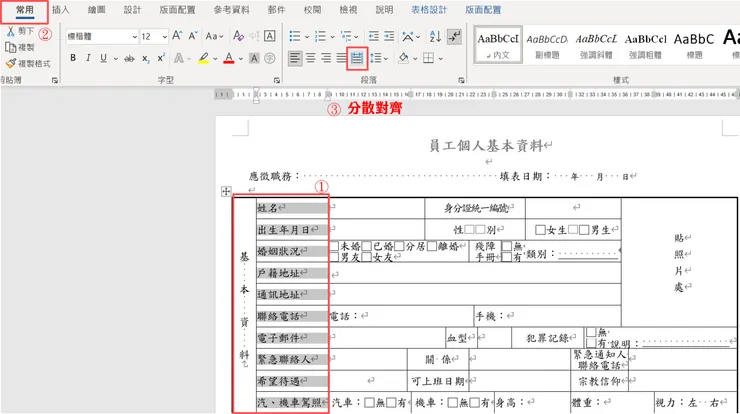Open the font name dropdown
This screenshot has height=414, width=740.
point(135,36)
